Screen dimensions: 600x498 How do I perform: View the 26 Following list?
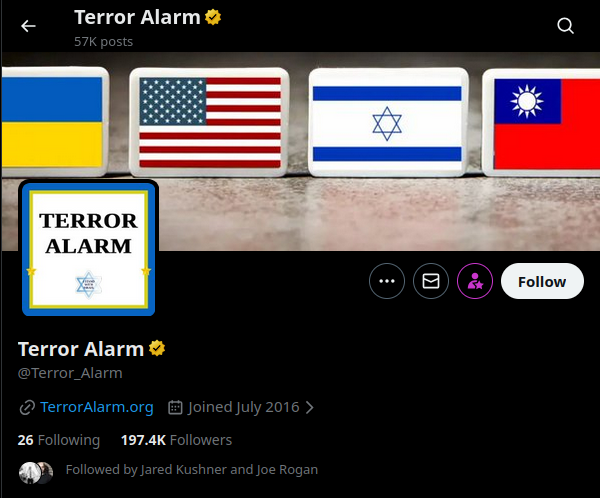point(59,440)
